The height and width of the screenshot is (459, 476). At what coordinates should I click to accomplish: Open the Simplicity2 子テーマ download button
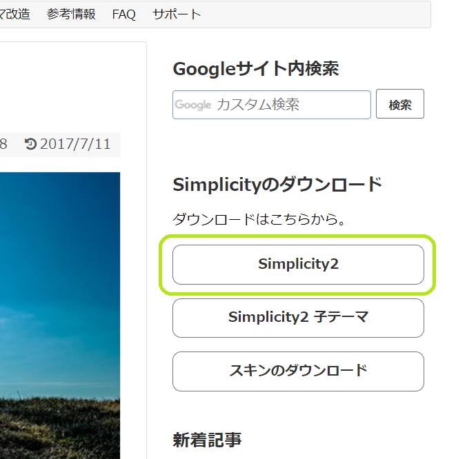pos(298,318)
